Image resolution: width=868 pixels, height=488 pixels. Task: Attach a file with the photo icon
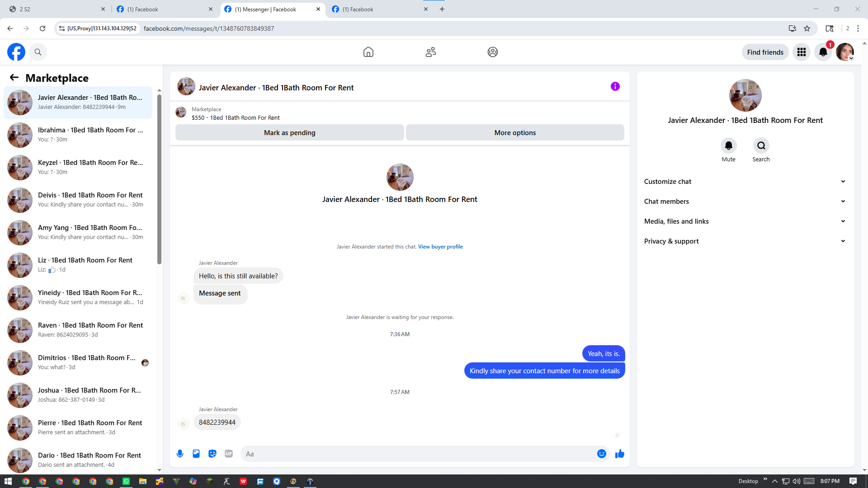(x=196, y=454)
